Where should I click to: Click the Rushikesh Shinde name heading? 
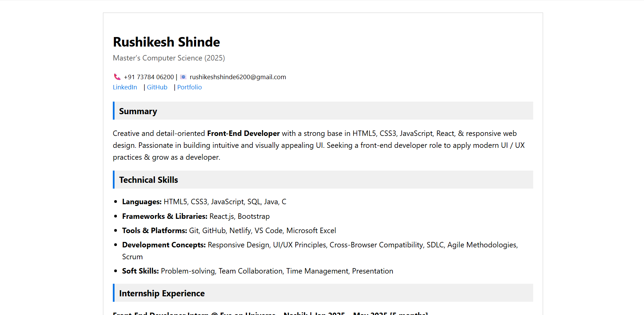tap(166, 42)
